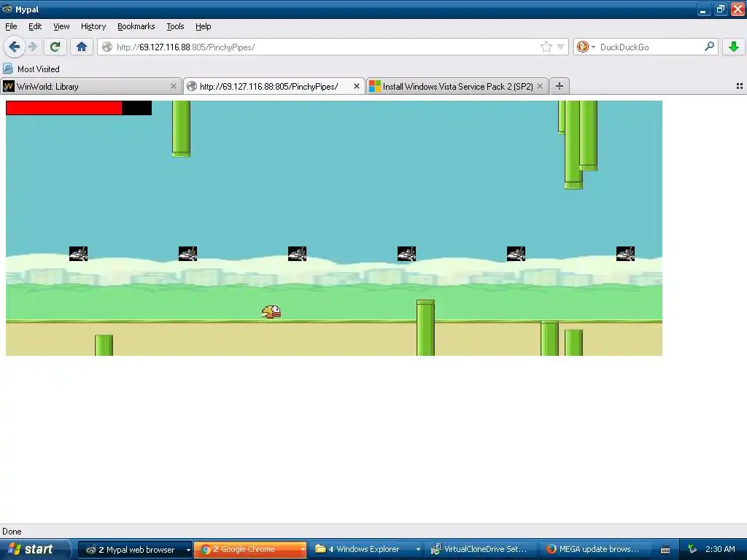
Task: Click the red health bar in the game
Action: pos(64,108)
